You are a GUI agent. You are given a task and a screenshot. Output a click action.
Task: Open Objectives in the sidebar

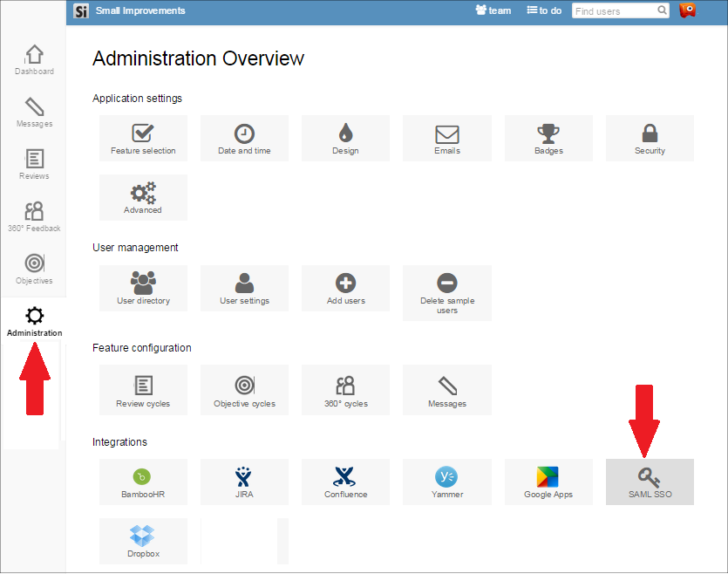34,270
